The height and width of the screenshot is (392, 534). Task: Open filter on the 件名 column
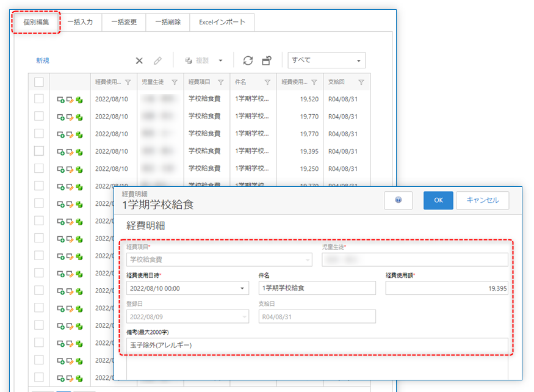point(267,82)
